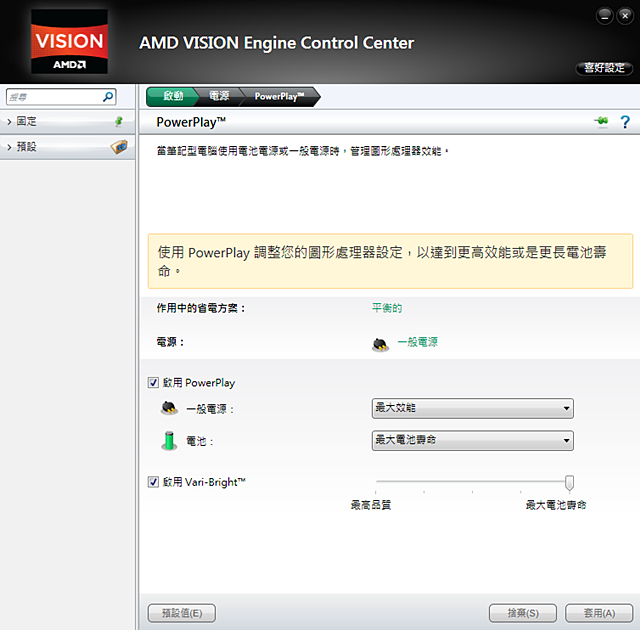Image resolution: width=640 pixels, height=630 pixels.
Task: Click the green battery icon
Action: coord(169,441)
